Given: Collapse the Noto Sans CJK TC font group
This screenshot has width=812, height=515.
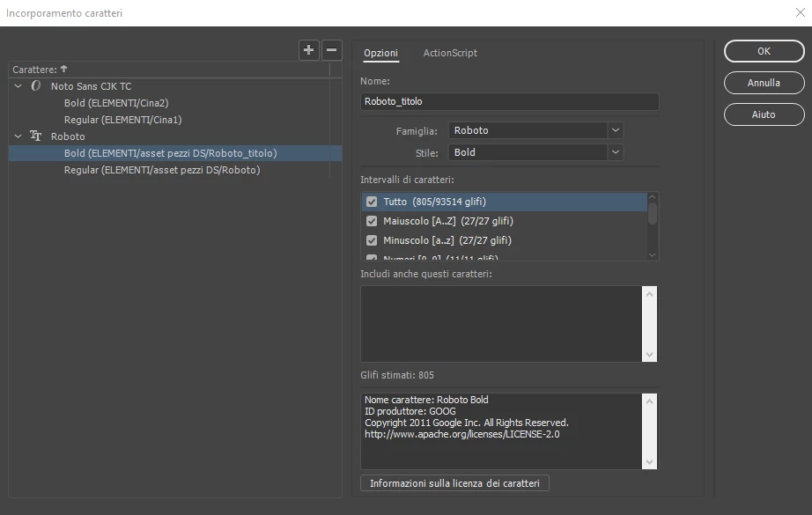Looking at the screenshot, I should (18, 86).
